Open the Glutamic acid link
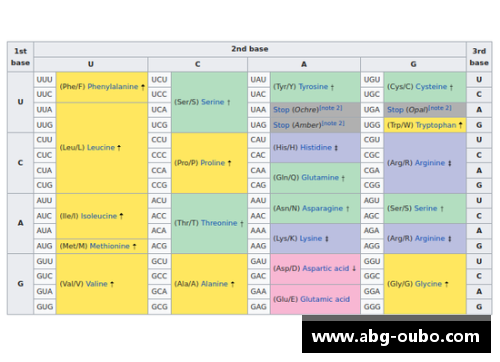Viewport: 500px width, 362px height. [325, 299]
